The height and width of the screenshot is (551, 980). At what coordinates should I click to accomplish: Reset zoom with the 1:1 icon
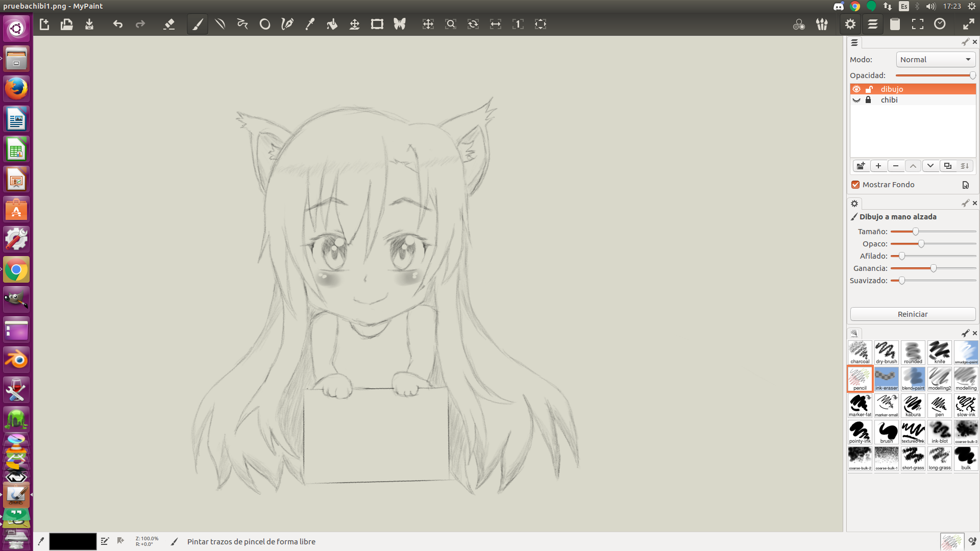(x=518, y=24)
